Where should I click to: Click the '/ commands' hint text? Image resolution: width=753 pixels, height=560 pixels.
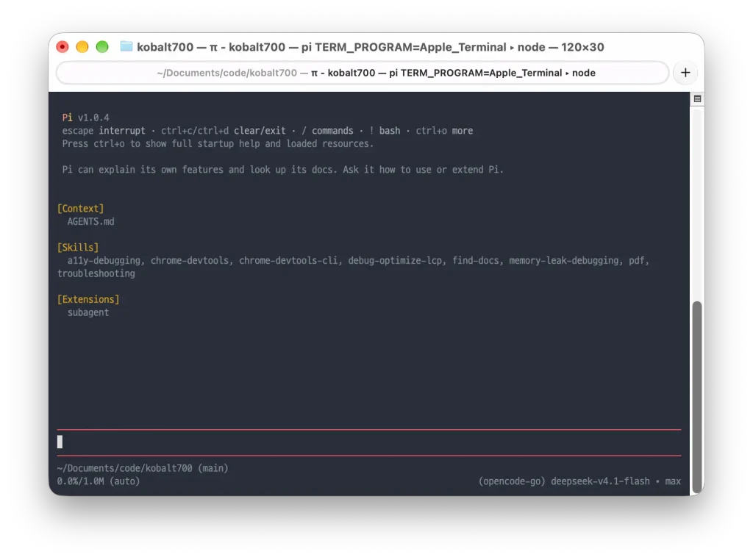[x=327, y=131]
